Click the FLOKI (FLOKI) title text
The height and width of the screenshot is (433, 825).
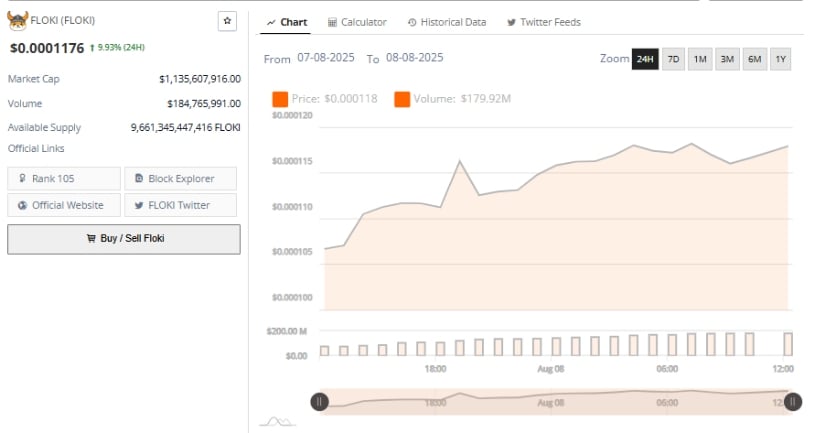pos(63,20)
